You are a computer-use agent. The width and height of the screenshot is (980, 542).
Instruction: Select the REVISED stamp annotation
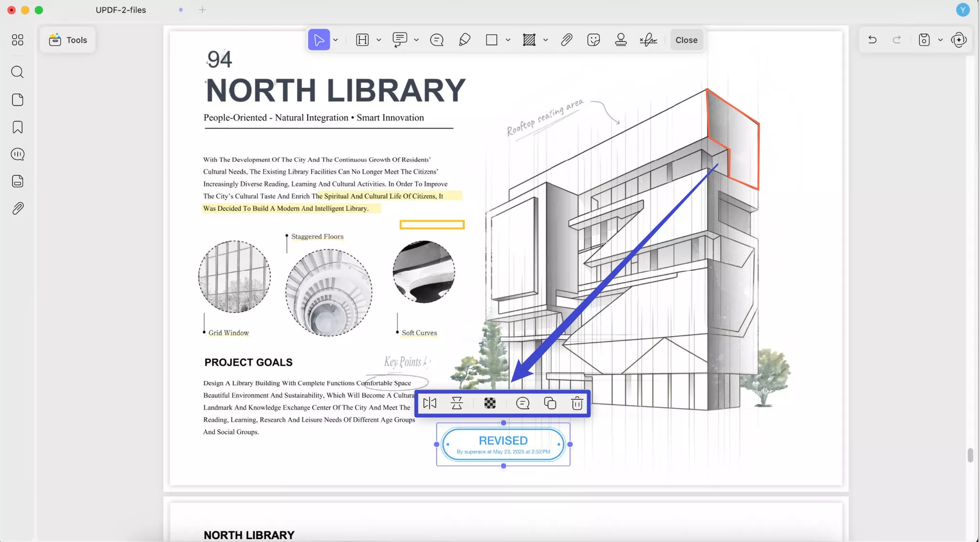[503, 445]
